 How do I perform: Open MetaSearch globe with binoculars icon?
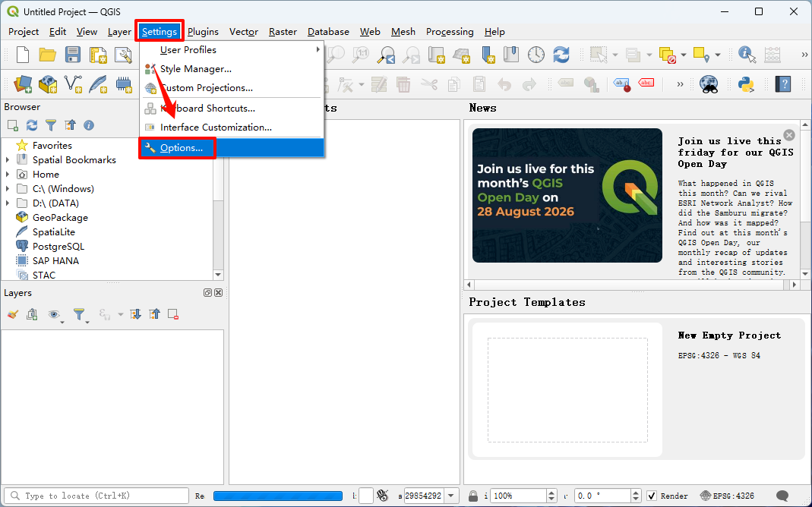pyautogui.click(x=709, y=83)
